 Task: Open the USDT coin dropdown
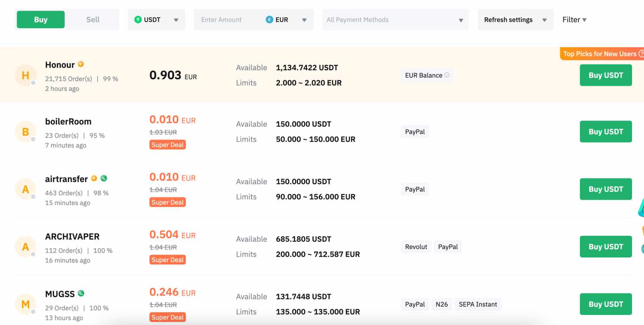click(156, 20)
